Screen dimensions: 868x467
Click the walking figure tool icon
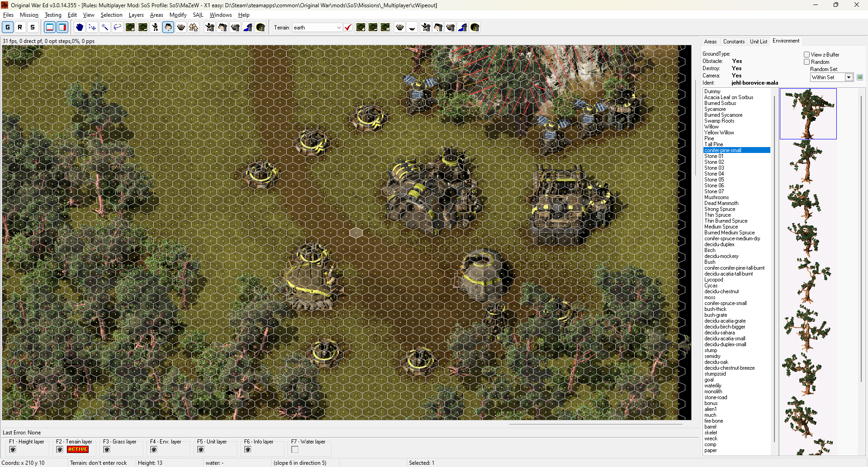(156, 27)
